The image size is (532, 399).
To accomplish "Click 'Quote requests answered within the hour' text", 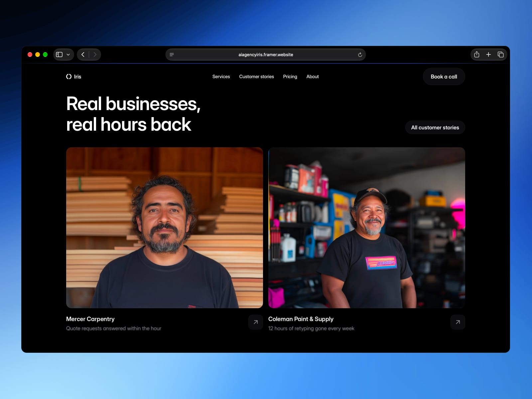I will pos(114,328).
